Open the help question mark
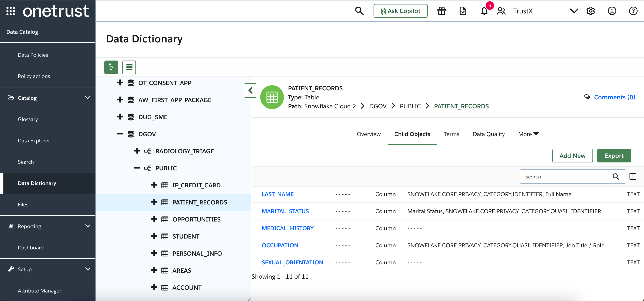644x301 pixels. (633, 11)
